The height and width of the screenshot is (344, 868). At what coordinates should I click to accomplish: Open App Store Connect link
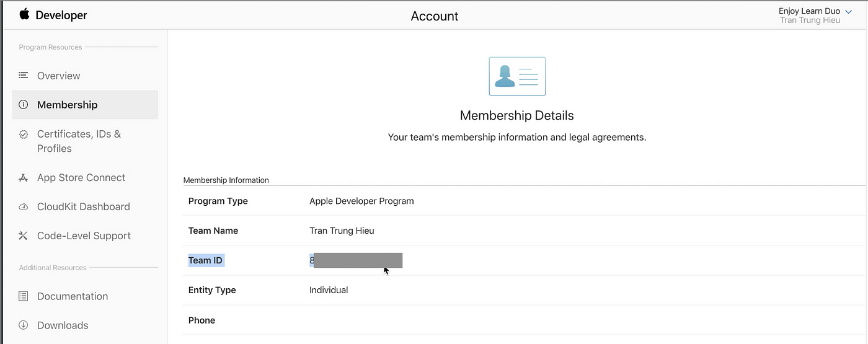point(81,177)
